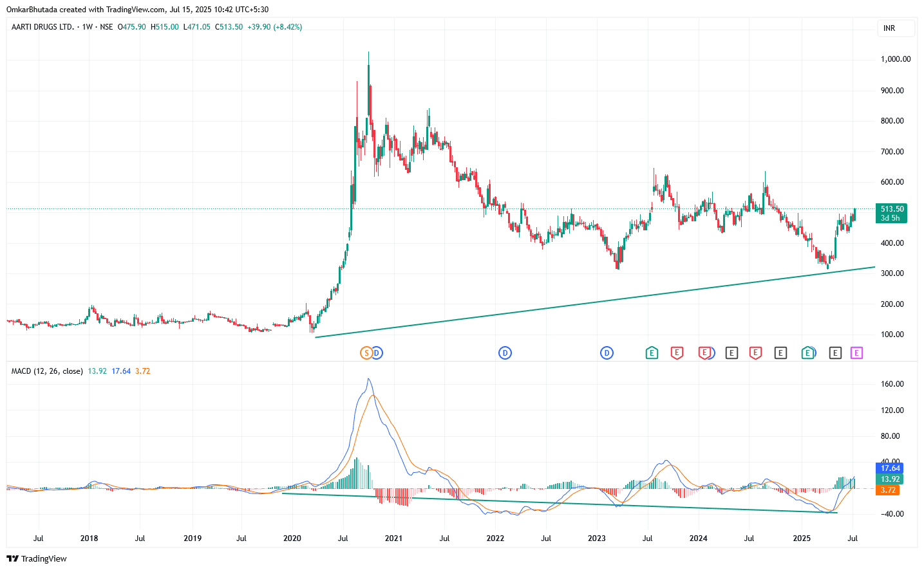Click the MACD (12, 26, close) legend title
Viewport: 924px width, 570px height.
pos(47,371)
